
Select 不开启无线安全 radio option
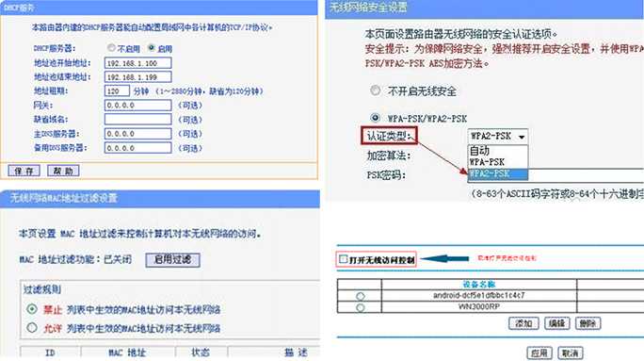[376, 90]
